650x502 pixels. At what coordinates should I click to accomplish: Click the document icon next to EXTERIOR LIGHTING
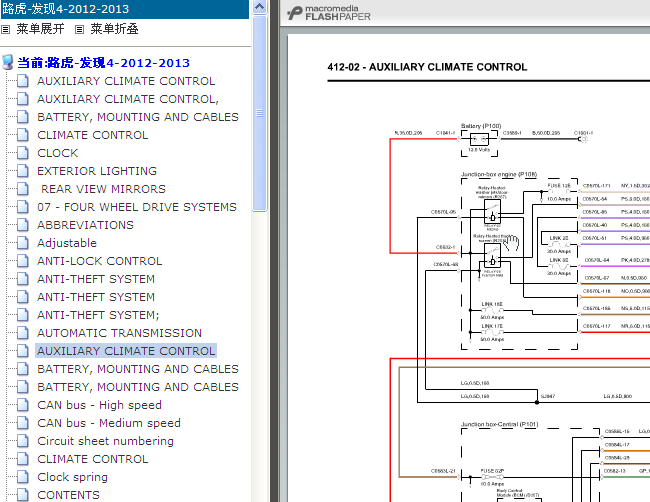(x=23, y=171)
